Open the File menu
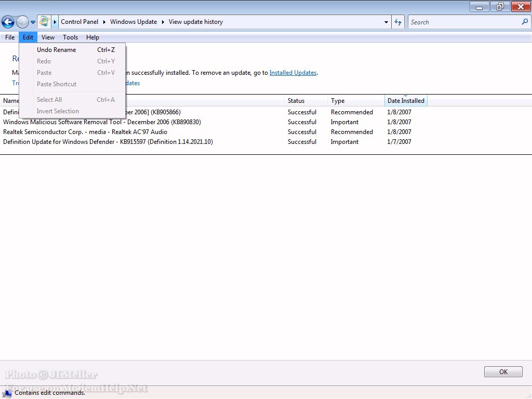 10,37
